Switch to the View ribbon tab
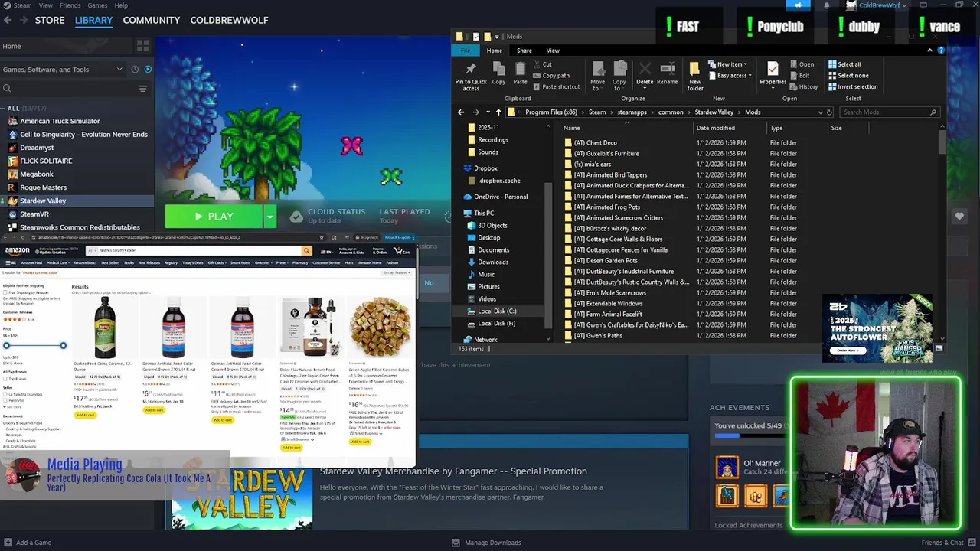Image resolution: width=980 pixels, height=551 pixels. pyautogui.click(x=553, y=51)
